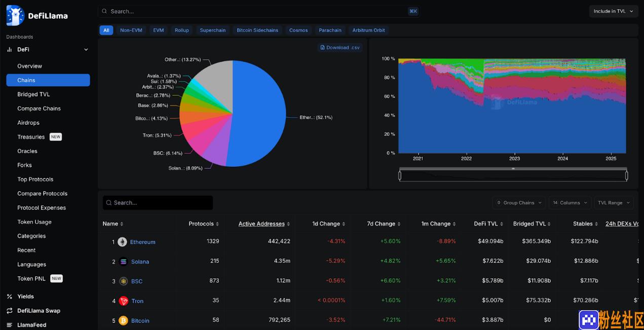Select the Bitcoin Sidechains filter tab

257,30
